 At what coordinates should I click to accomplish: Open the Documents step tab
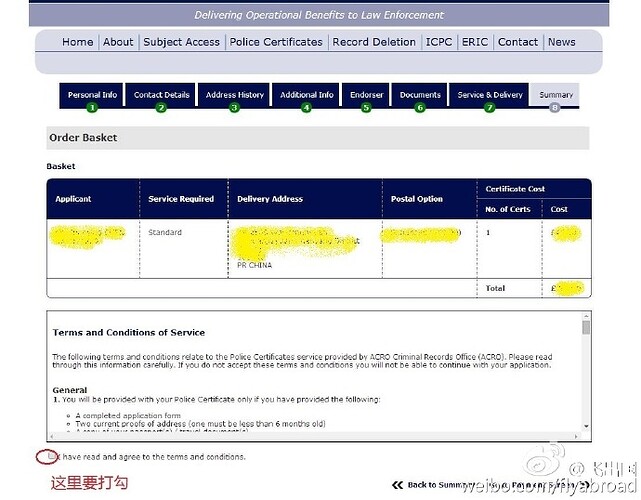coord(420,95)
